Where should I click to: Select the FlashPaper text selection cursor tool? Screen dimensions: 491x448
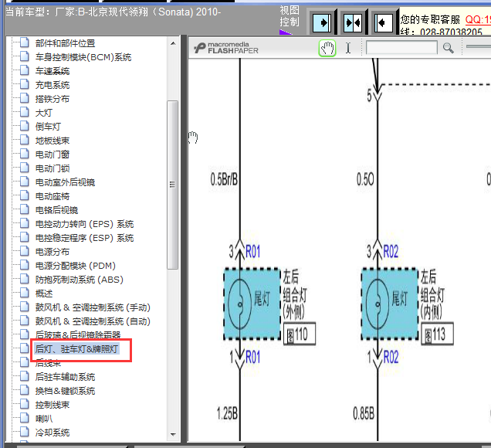[x=348, y=48]
